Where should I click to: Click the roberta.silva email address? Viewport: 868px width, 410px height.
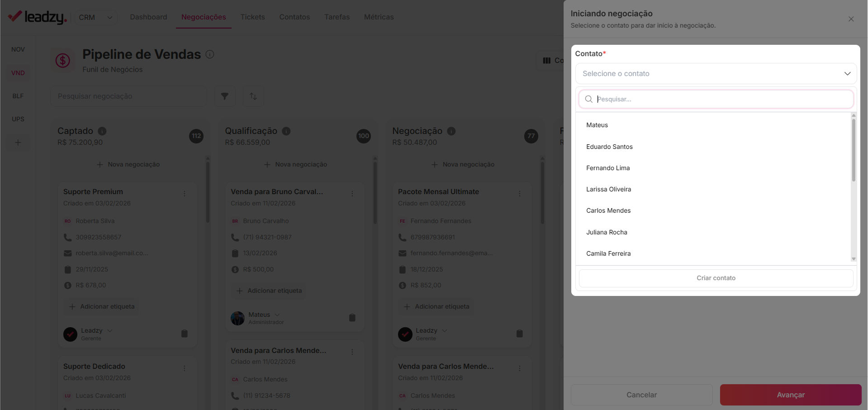[x=112, y=253]
